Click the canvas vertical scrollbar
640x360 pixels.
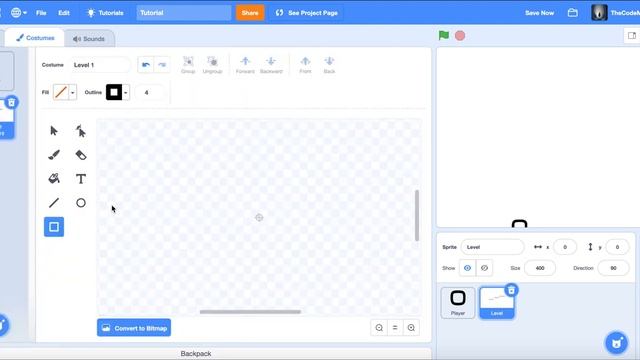[x=417, y=215]
